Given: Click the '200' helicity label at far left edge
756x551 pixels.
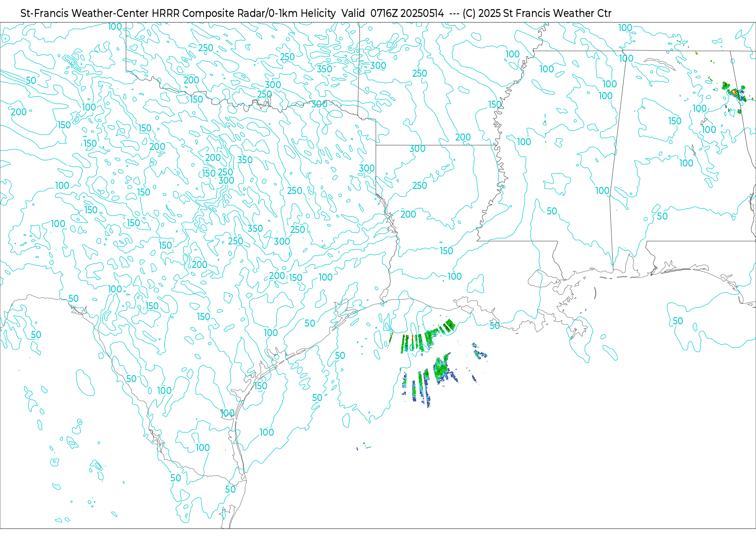Looking at the screenshot, I should 19,112.
